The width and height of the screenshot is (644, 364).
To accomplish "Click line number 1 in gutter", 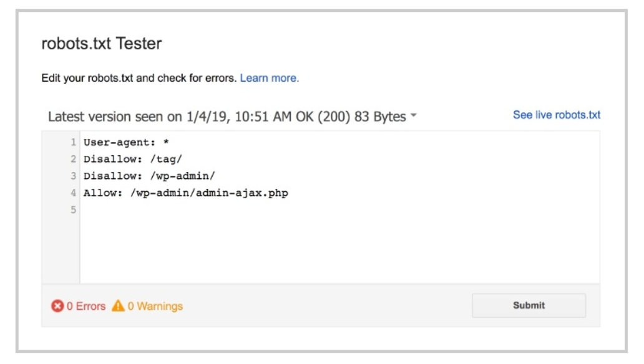I will pyautogui.click(x=74, y=143).
